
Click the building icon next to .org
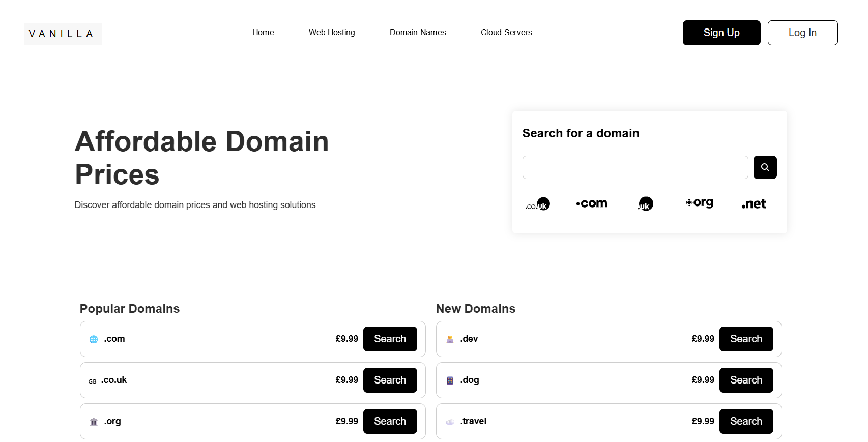tap(94, 422)
